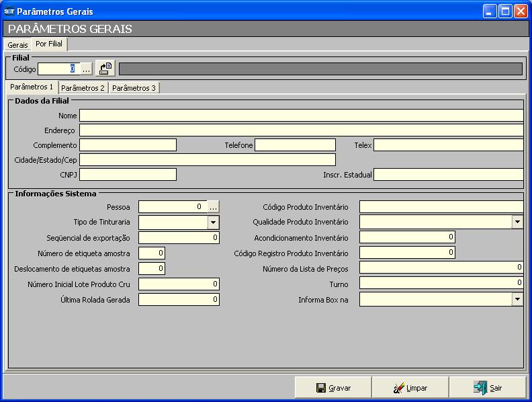Switch to the Parâmetros 2 tab
This screenshot has width=532, height=402.
pyautogui.click(x=83, y=88)
